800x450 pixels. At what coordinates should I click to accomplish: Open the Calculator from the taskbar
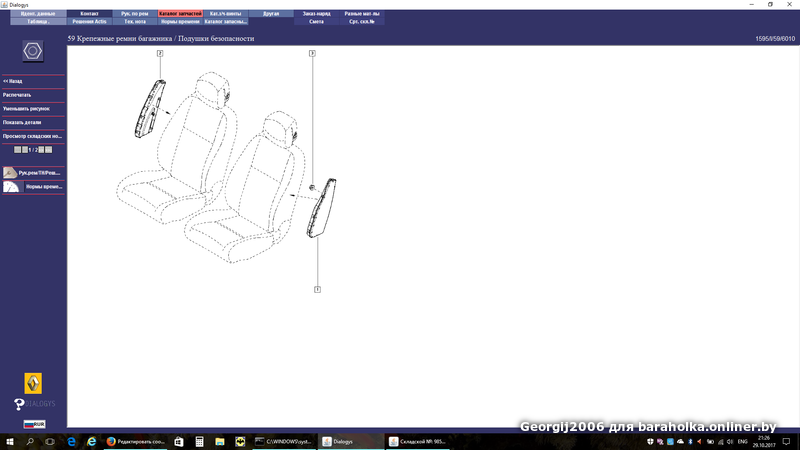coord(199,442)
